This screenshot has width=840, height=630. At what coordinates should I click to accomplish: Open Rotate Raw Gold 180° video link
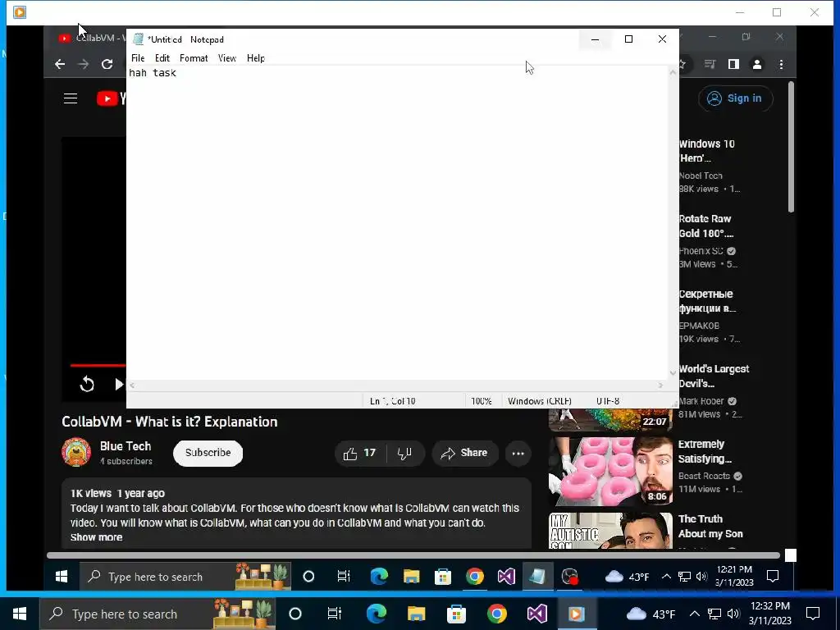[706, 226]
